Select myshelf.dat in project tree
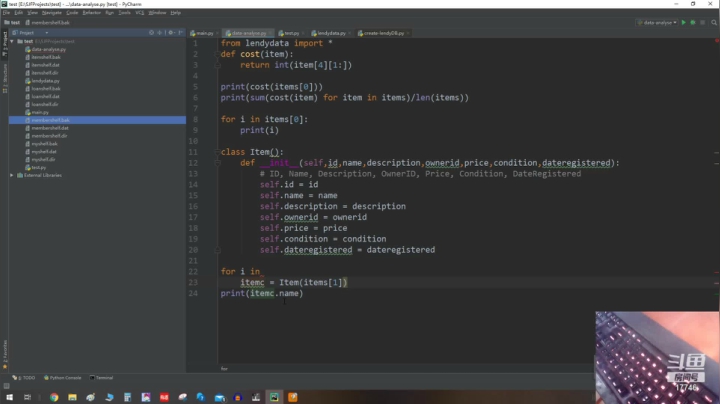The width and height of the screenshot is (720, 404). click(44, 152)
